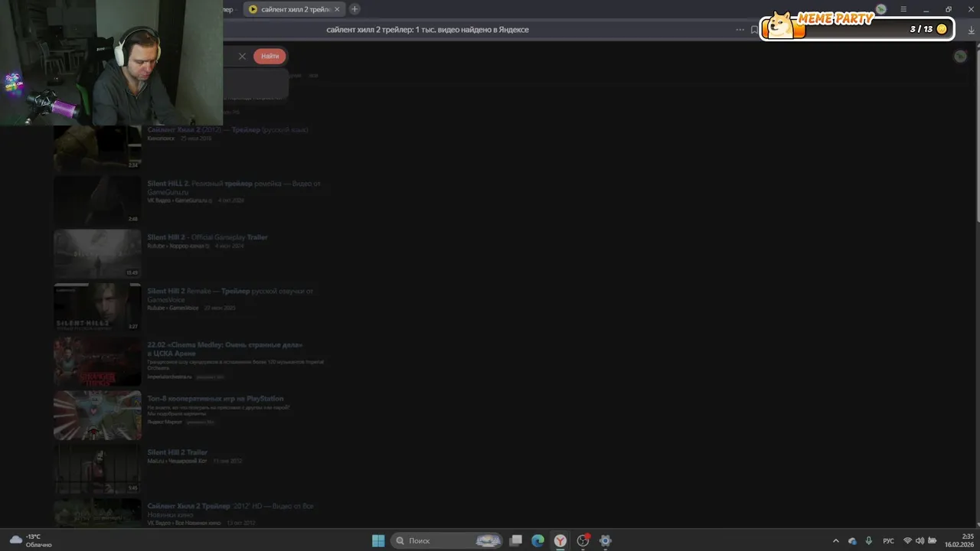Open the Cinema Medley ЦСКА Арена ad link
The image size is (980, 551).
click(x=225, y=348)
